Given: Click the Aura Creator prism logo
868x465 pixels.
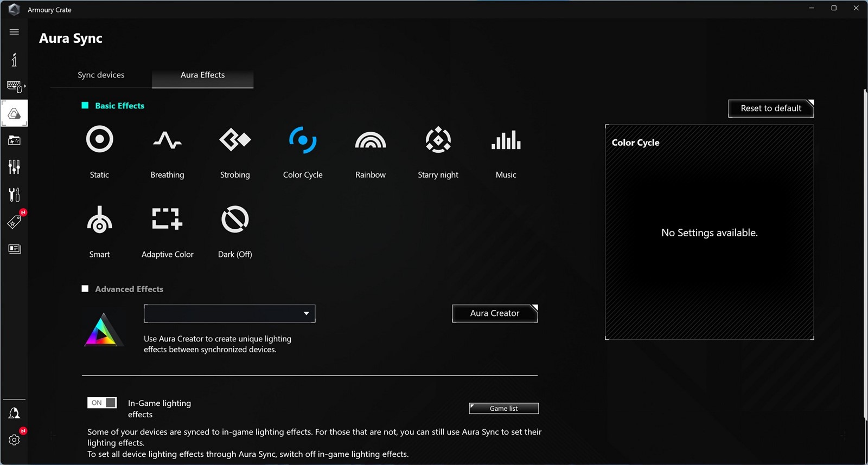Looking at the screenshot, I should (x=103, y=330).
